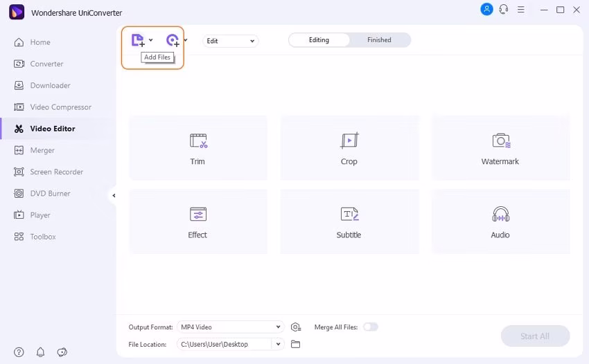Expand the Edit dropdown
This screenshot has height=364, width=589.
point(231,41)
